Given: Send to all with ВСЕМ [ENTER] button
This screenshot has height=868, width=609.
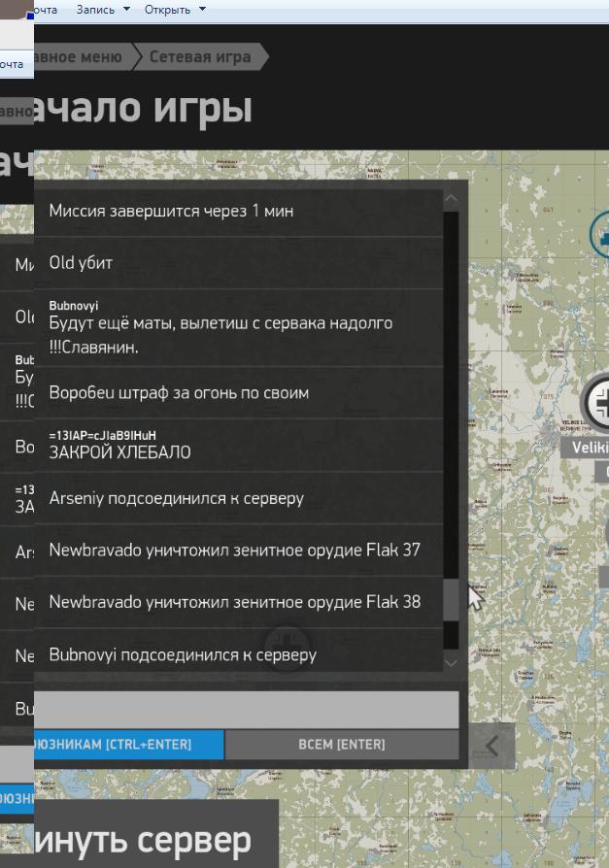Looking at the screenshot, I should tap(342, 745).
